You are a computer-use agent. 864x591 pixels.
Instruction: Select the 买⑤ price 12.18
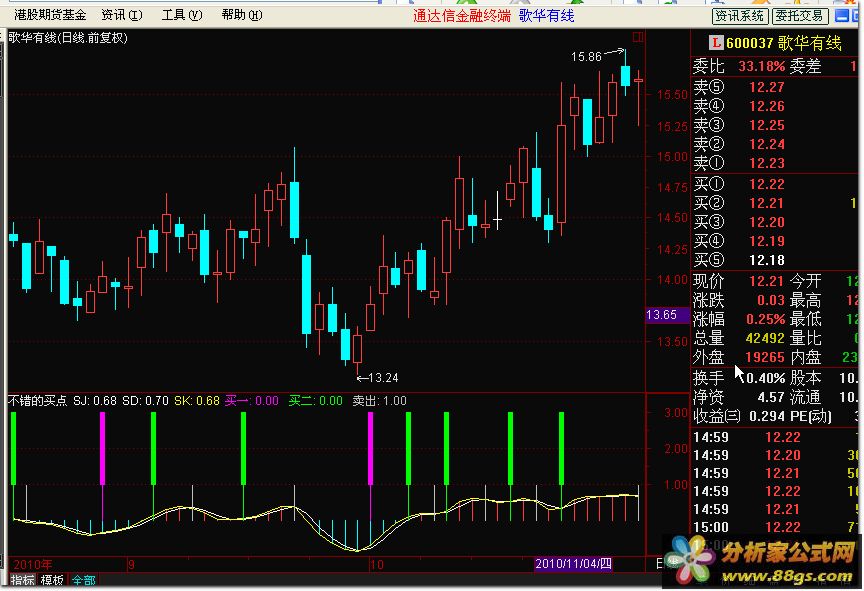click(x=766, y=260)
